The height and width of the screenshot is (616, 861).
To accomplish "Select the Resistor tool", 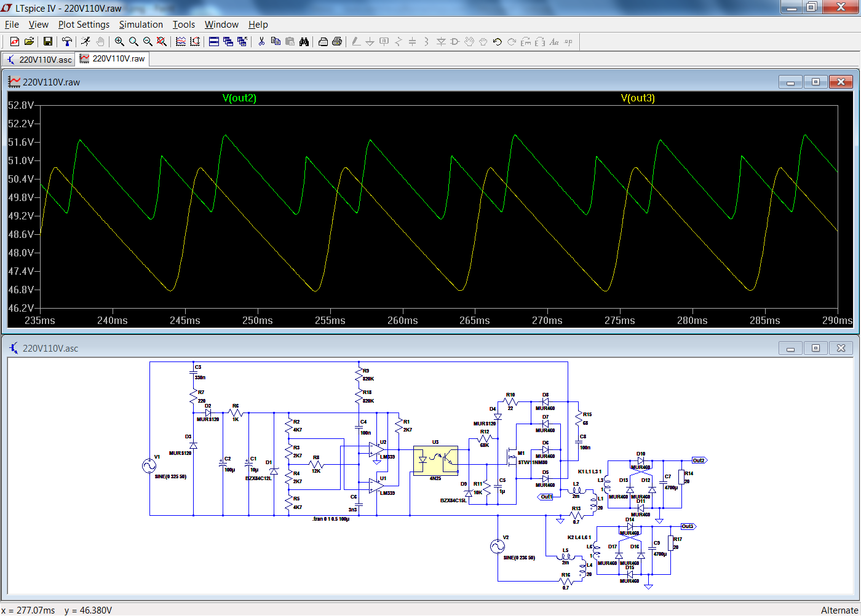I will 398,42.
